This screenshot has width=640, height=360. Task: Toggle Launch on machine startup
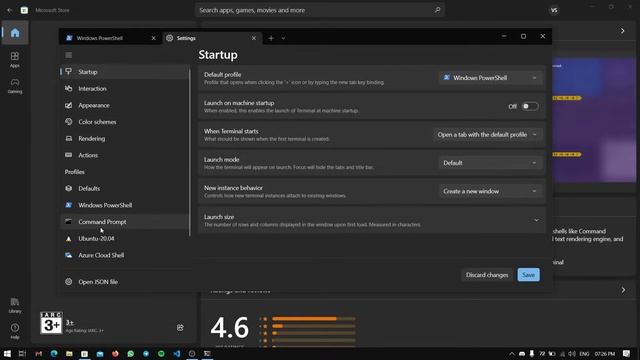[530, 107]
